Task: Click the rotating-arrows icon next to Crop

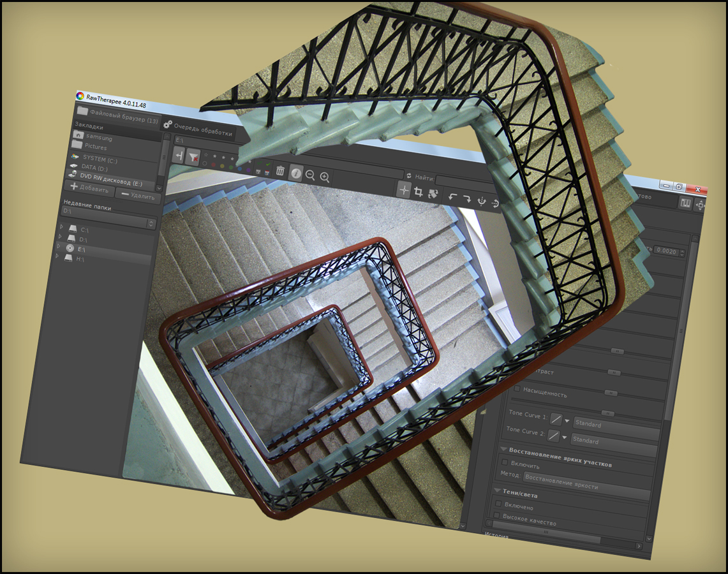Action: 433,193
